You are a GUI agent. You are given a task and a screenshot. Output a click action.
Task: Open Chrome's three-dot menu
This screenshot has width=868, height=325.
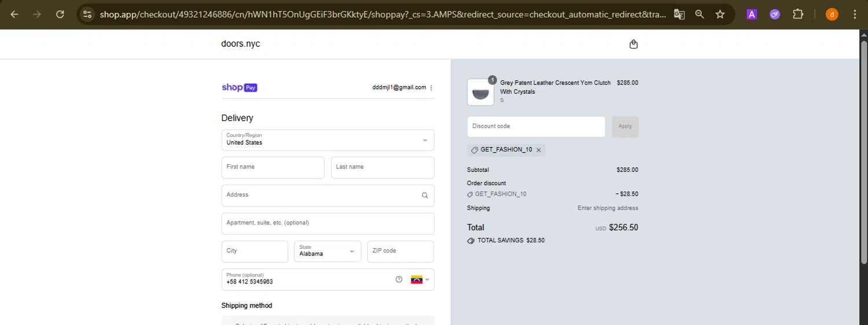coord(855,14)
